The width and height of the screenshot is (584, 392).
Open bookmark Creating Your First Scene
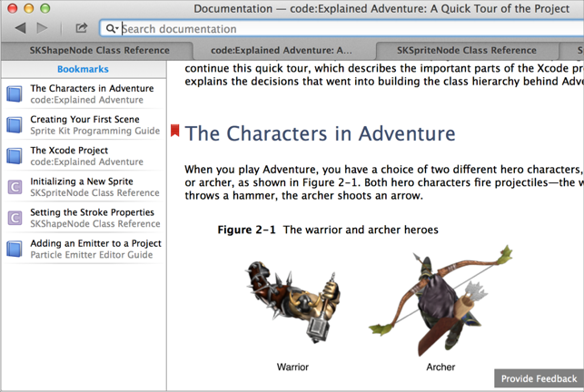[x=84, y=124]
